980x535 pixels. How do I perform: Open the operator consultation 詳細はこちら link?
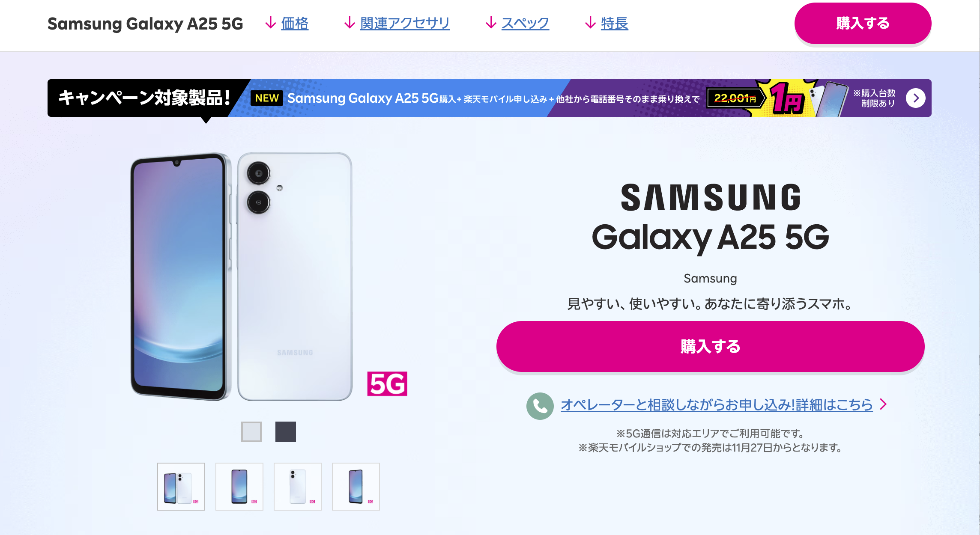coord(717,405)
